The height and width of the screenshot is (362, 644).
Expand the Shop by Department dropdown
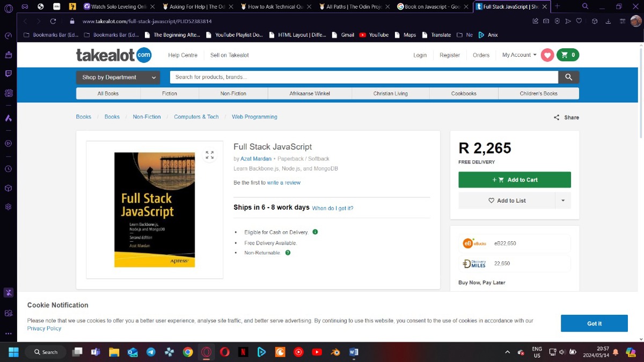118,77
